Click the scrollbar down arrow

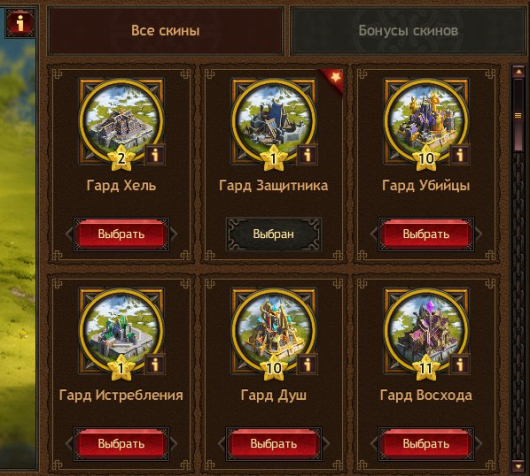click(x=518, y=467)
